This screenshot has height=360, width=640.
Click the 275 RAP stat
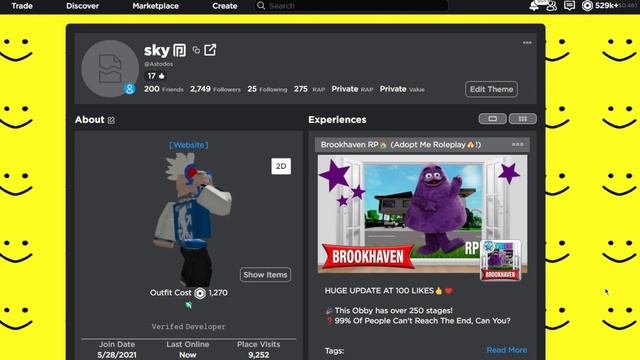click(x=309, y=89)
